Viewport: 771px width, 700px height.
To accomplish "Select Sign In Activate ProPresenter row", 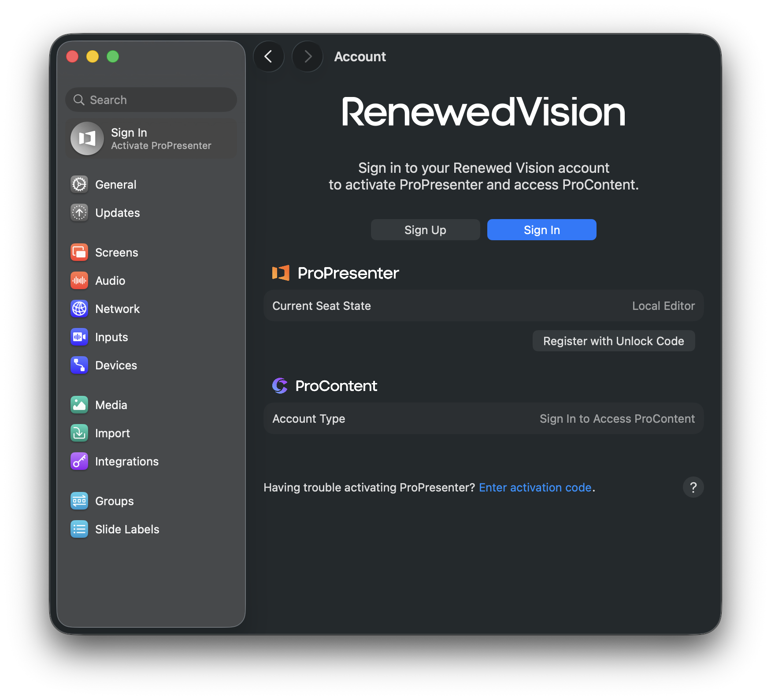I will pyautogui.click(x=151, y=138).
